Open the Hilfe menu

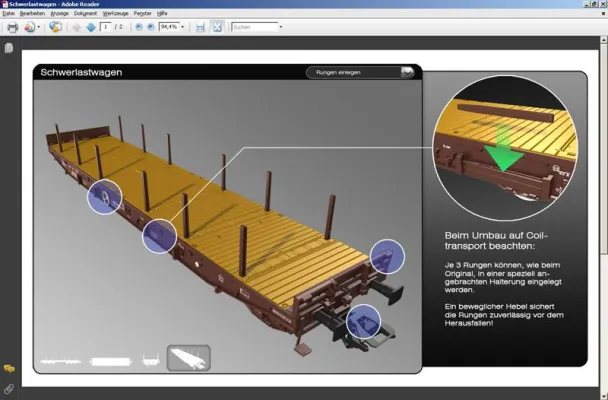coord(163,13)
